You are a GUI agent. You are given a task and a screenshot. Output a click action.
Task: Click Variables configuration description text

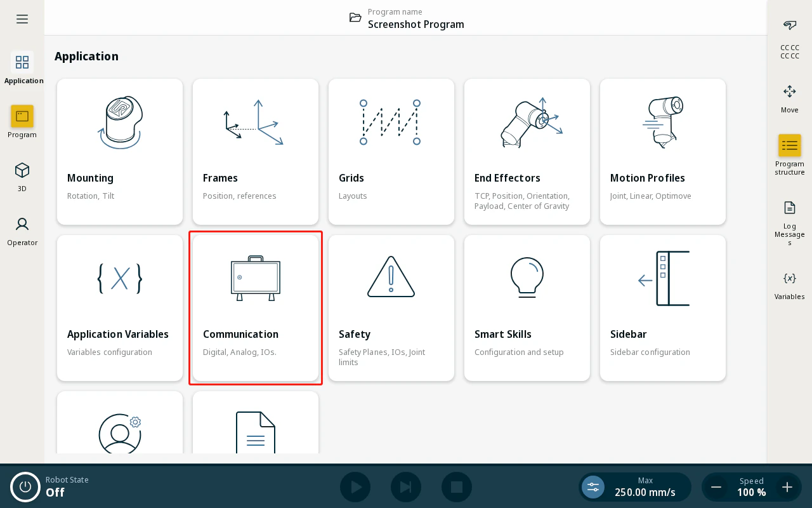point(110,352)
